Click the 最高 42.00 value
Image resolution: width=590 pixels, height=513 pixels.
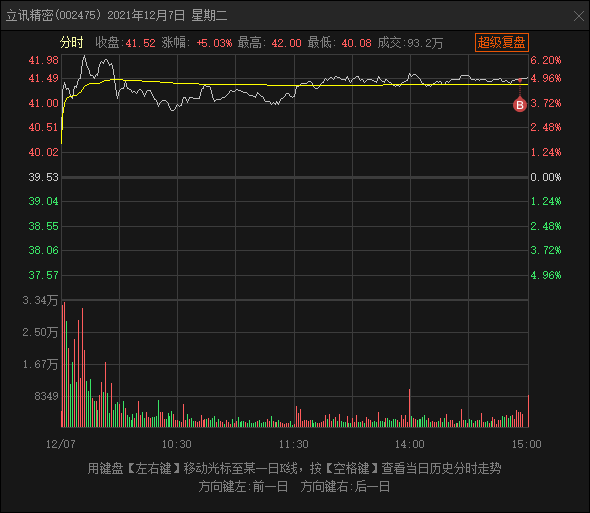[x=286, y=43]
